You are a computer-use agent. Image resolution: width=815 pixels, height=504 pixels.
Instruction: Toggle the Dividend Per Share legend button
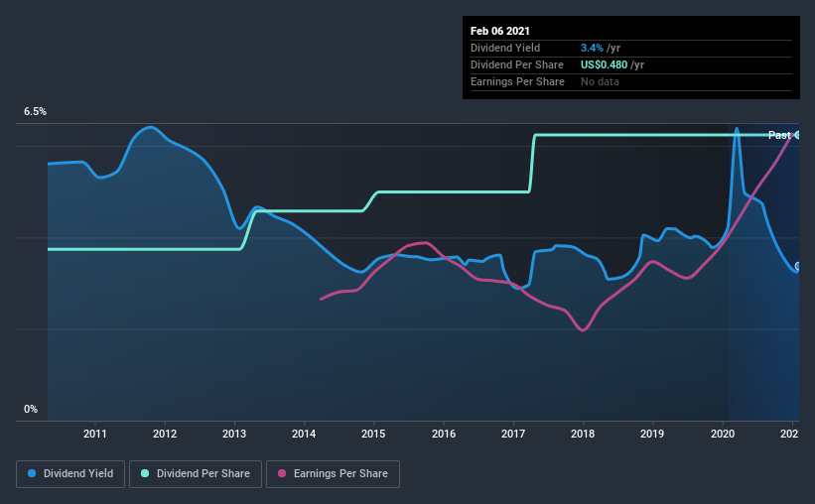click(196, 474)
